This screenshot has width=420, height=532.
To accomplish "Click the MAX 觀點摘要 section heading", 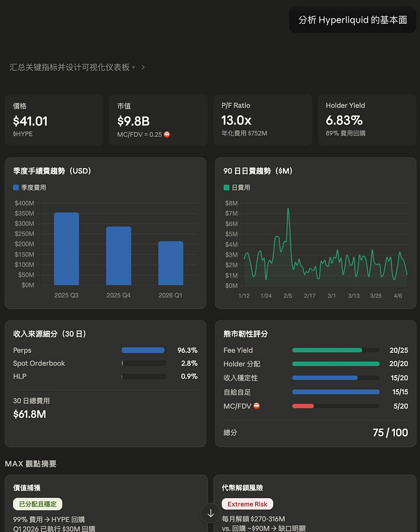I will [30, 464].
